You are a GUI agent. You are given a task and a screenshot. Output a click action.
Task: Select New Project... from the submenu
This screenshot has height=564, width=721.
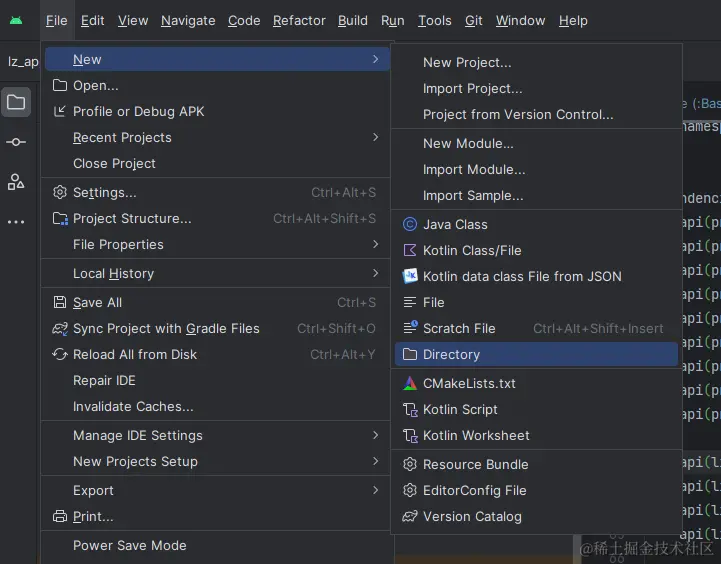(x=467, y=63)
